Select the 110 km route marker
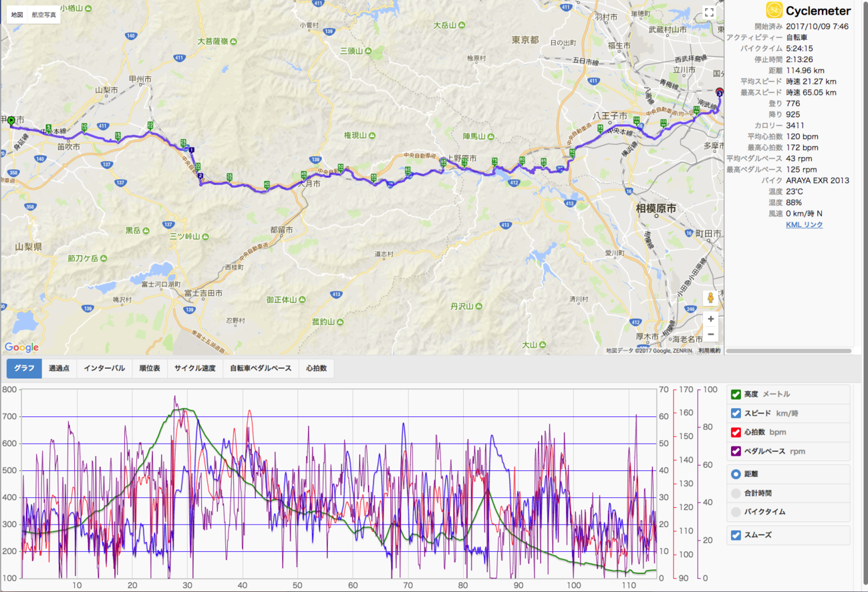The image size is (868, 592). (697, 110)
